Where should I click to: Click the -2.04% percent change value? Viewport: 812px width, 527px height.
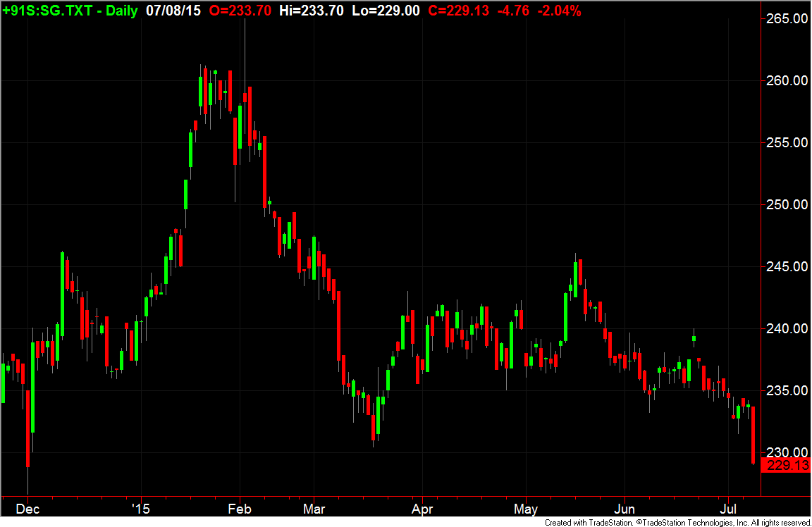click(559, 11)
